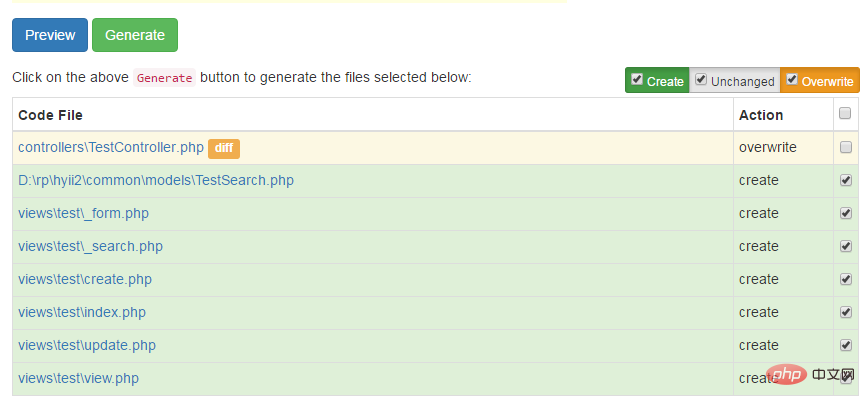Toggle the Create filter checkbox
Image resolution: width=865 pixels, height=407 pixels.
pos(637,80)
